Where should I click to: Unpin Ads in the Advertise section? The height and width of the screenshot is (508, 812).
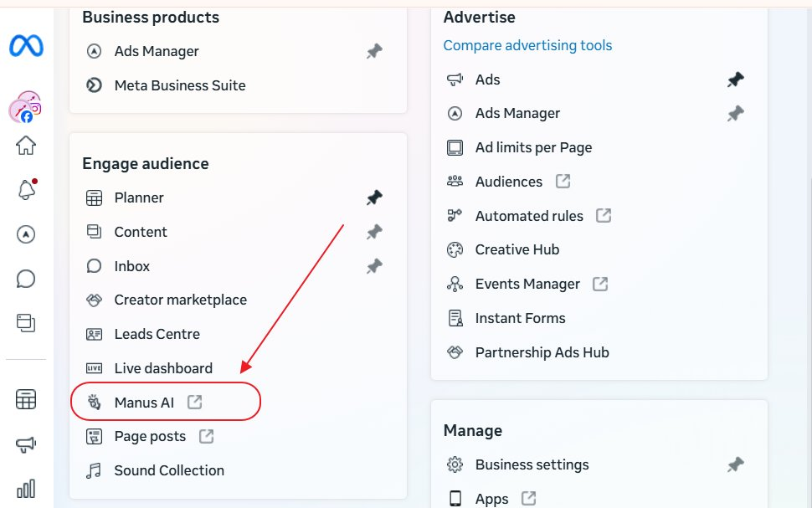(735, 80)
